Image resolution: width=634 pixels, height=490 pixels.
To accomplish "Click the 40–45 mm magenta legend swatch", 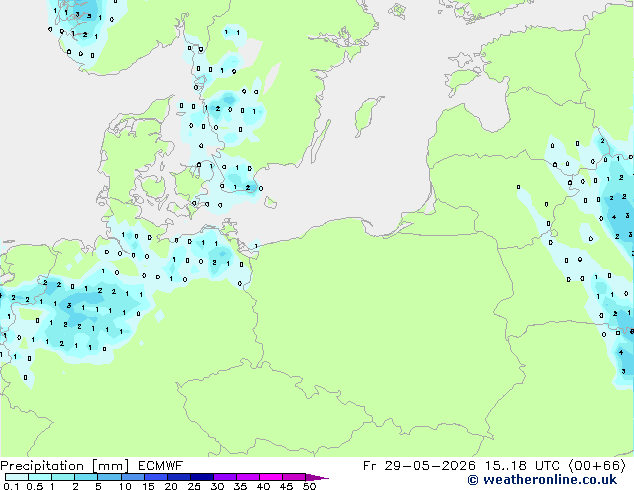I will point(271,477).
